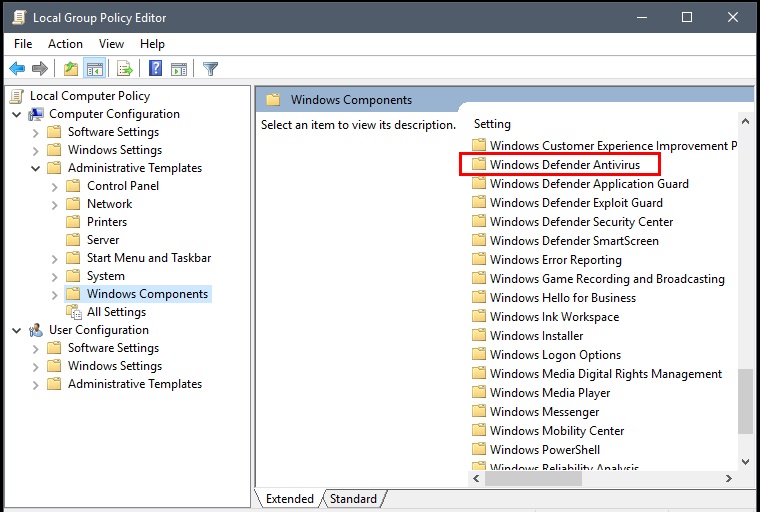The width and height of the screenshot is (760, 512).
Task: Collapse the Computer Configuration node
Action: 17,114
